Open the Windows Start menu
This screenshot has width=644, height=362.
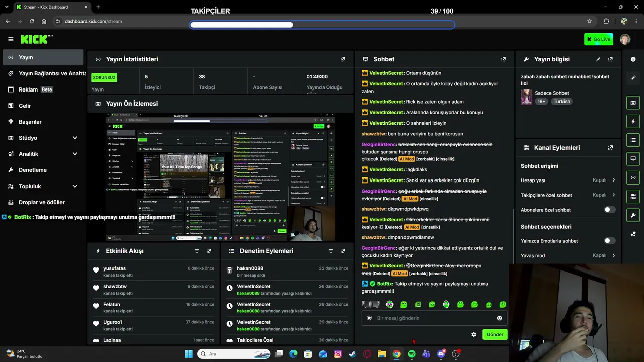[x=189, y=354]
